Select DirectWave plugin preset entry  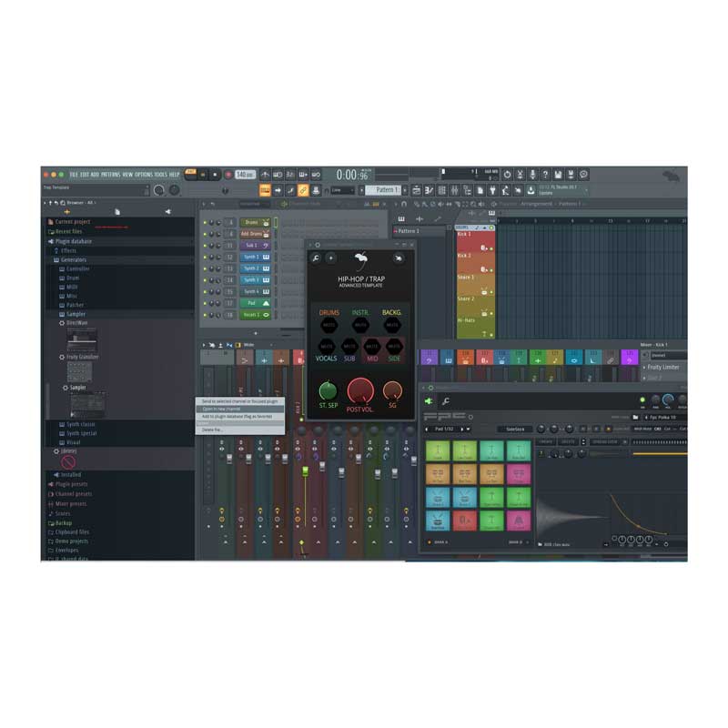point(74,323)
